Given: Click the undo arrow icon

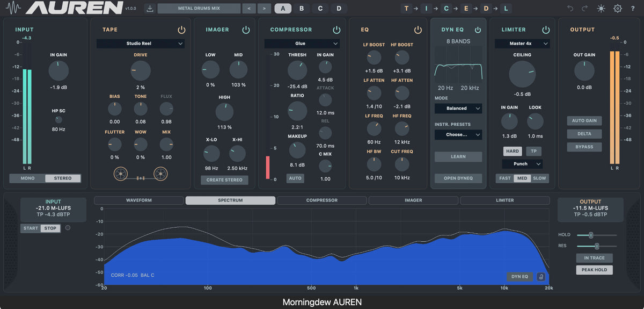Looking at the screenshot, I should click(x=570, y=9).
